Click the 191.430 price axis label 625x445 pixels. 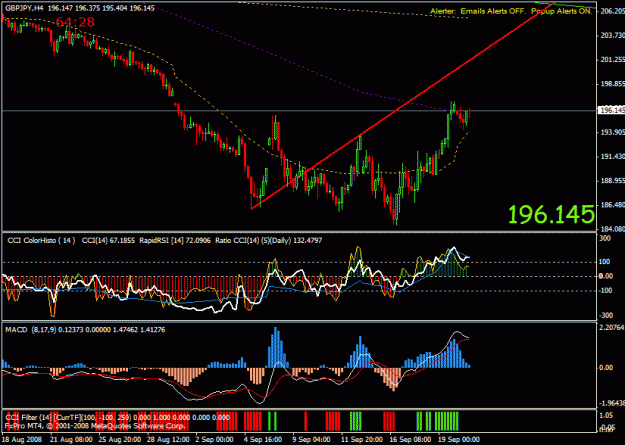click(612, 157)
